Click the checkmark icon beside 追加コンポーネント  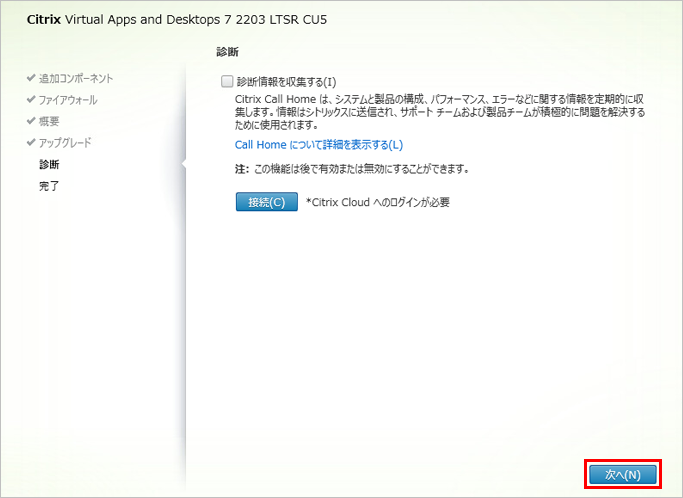click(31, 78)
